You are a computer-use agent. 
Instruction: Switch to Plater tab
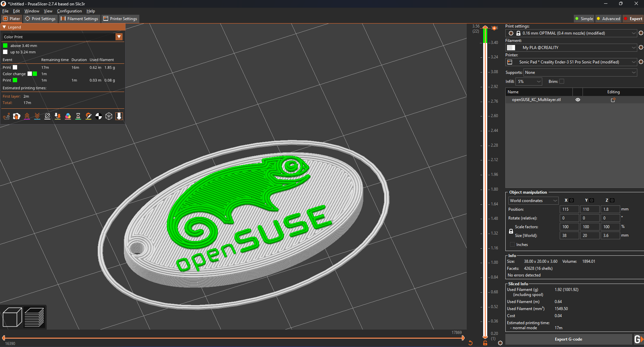tap(12, 19)
